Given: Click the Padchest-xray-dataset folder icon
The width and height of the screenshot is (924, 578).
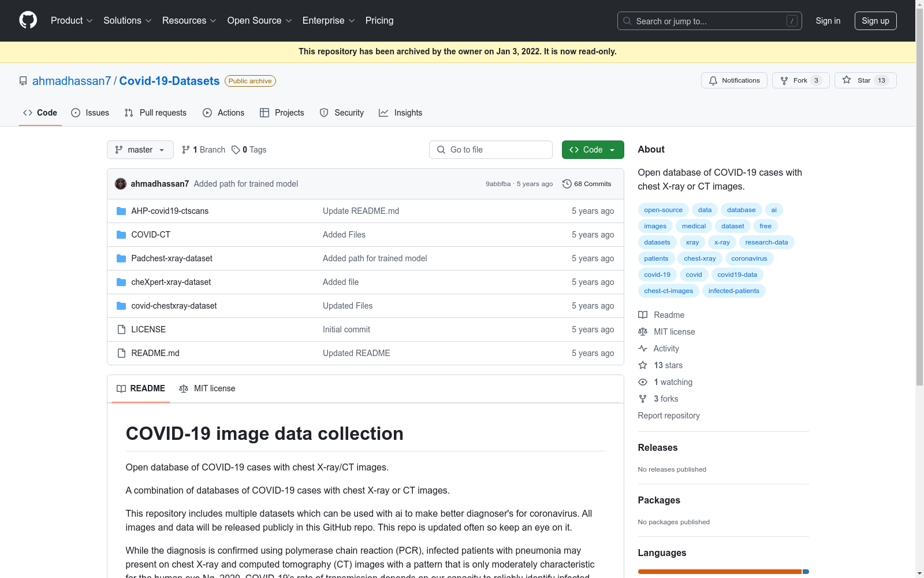Looking at the screenshot, I should (121, 258).
